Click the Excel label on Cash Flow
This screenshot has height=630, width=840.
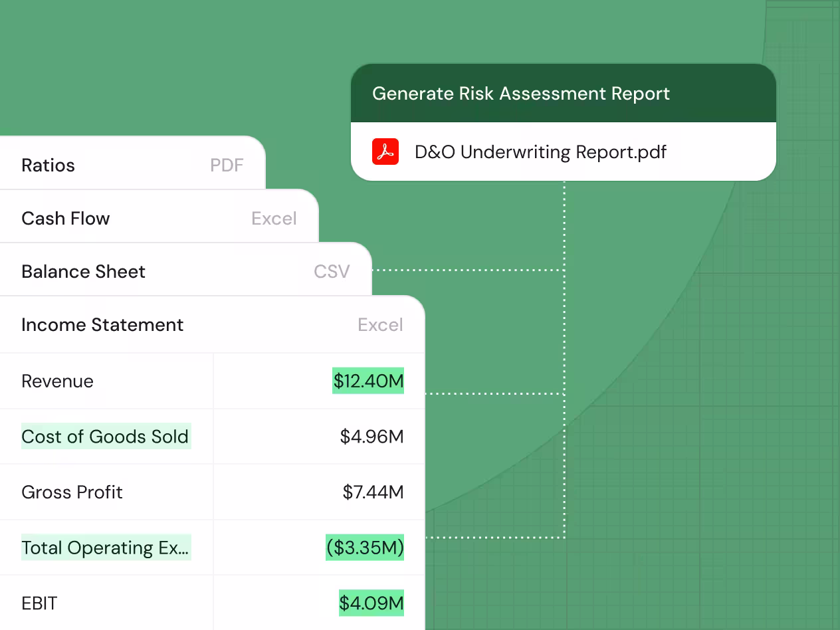[x=274, y=219]
